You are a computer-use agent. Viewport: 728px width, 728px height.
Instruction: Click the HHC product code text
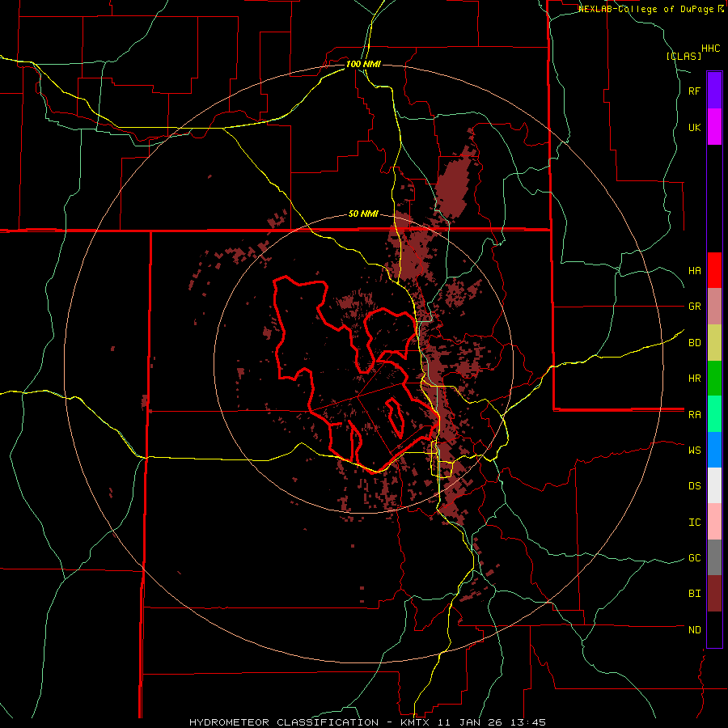coord(711,49)
